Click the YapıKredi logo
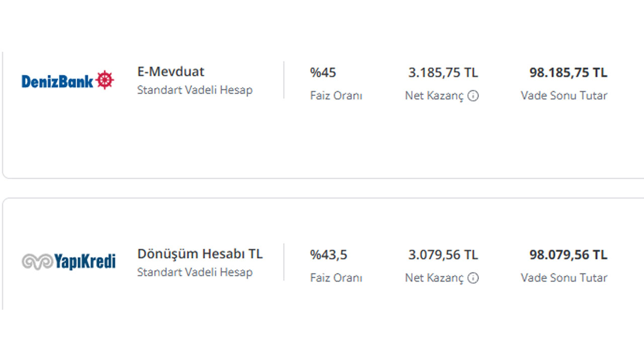Viewport: 644px width, 362px height. pyautogui.click(x=68, y=261)
